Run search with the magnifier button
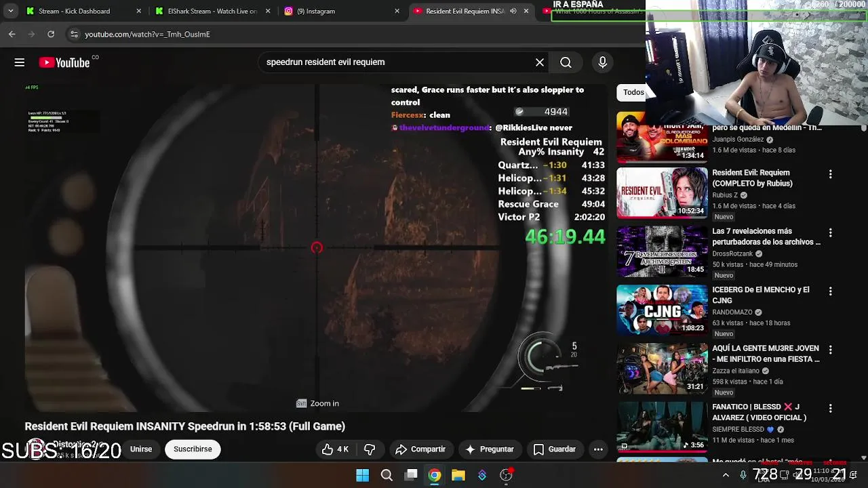The width and height of the screenshot is (868, 488). coord(566,62)
